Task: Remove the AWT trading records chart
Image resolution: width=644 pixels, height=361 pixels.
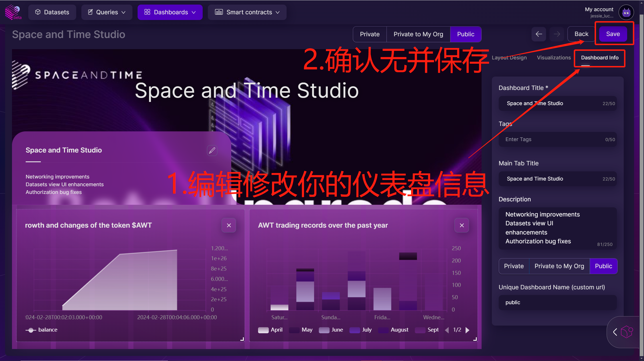Action: tap(462, 225)
